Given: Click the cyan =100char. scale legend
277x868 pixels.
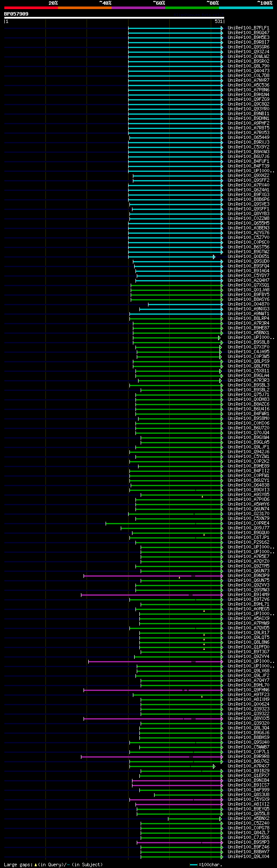Looking at the screenshot, I should (206, 865).
